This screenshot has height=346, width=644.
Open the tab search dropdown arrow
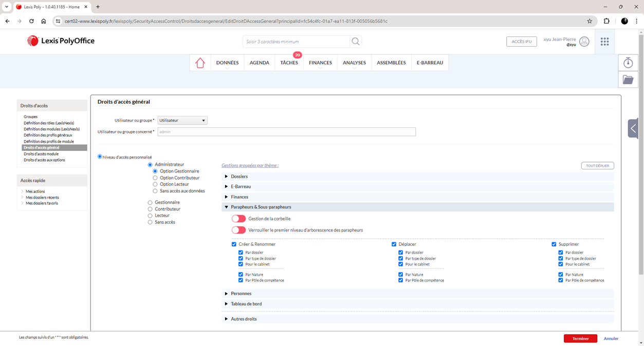[x=7, y=7]
